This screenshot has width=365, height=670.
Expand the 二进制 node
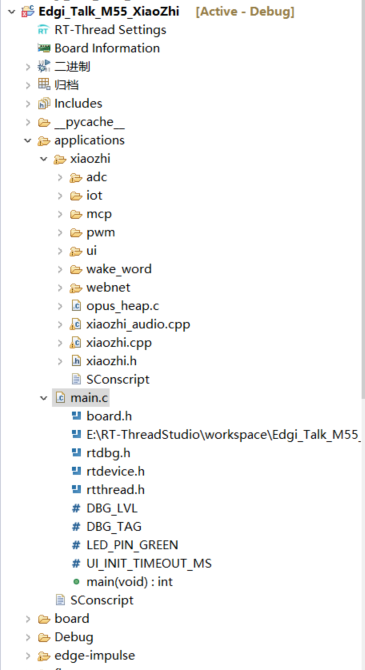pyautogui.click(x=28, y=67)
